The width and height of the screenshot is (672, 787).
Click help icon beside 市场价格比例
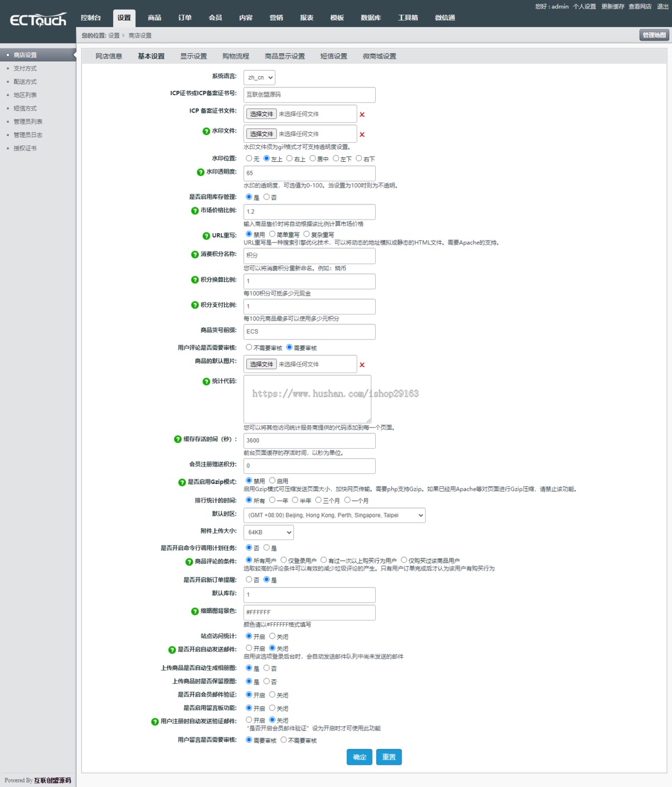pos(195,211)
